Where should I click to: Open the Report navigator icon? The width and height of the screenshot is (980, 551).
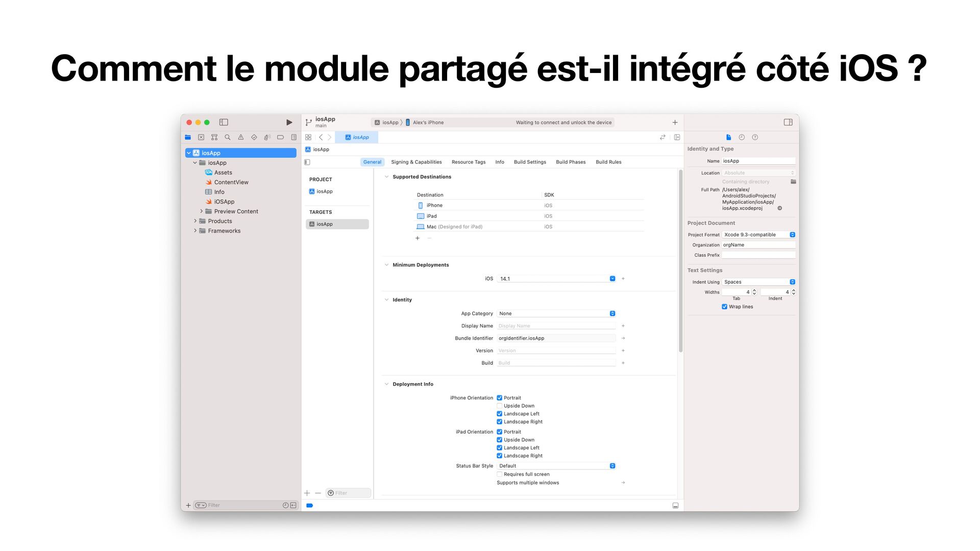tap(294, 137)
